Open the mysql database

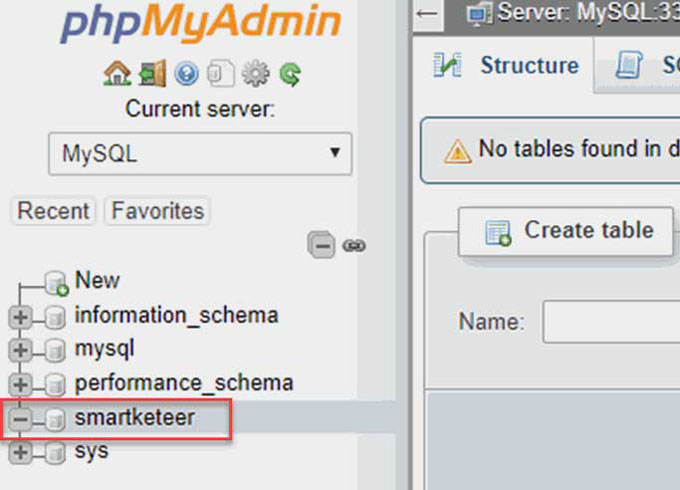pos(105,350)
